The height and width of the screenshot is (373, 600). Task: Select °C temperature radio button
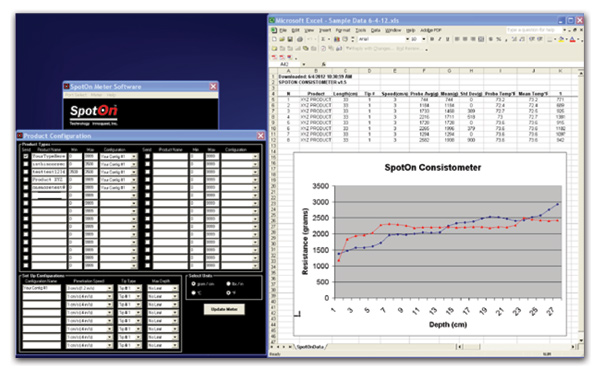coord(193,293)
